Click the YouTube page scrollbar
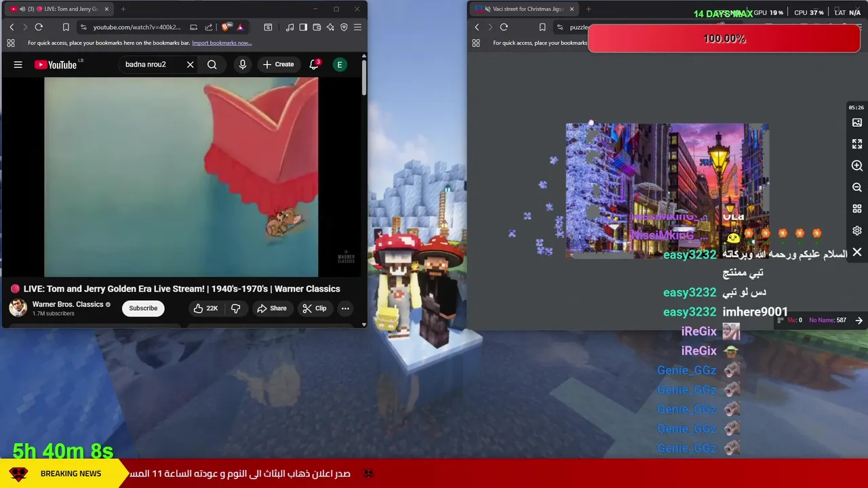 tap(363, 78)
